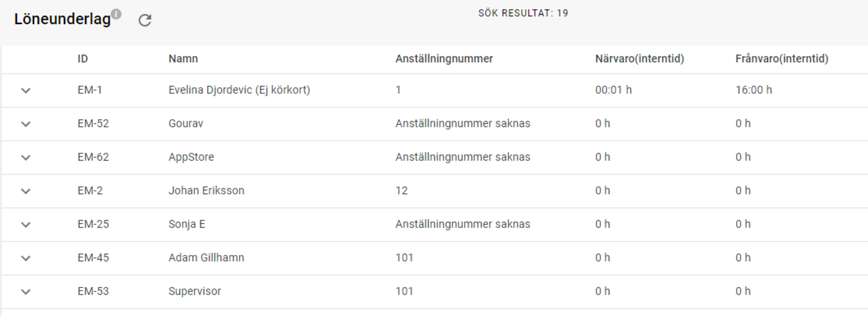This screenshot has height=316, width=868.
Task: Expand the EM-45 Adam Gillhamn row
Action: pyautogui.click(x=26, y=258)
